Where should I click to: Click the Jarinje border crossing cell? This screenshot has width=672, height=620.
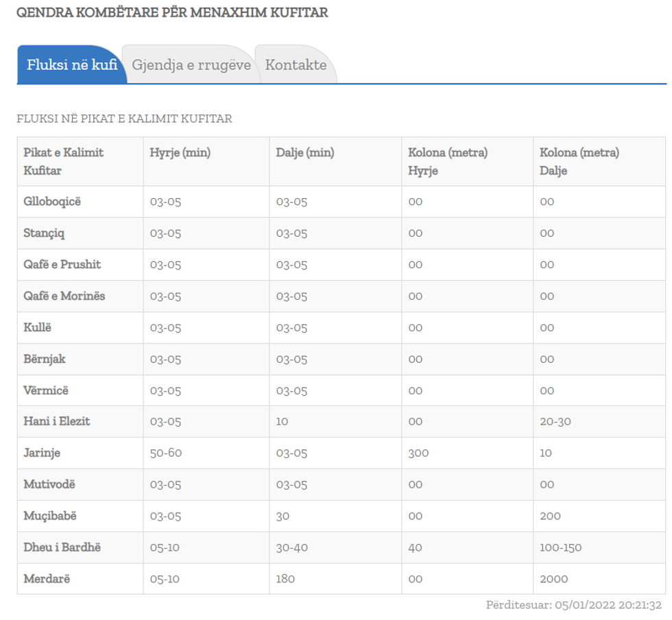43,453
